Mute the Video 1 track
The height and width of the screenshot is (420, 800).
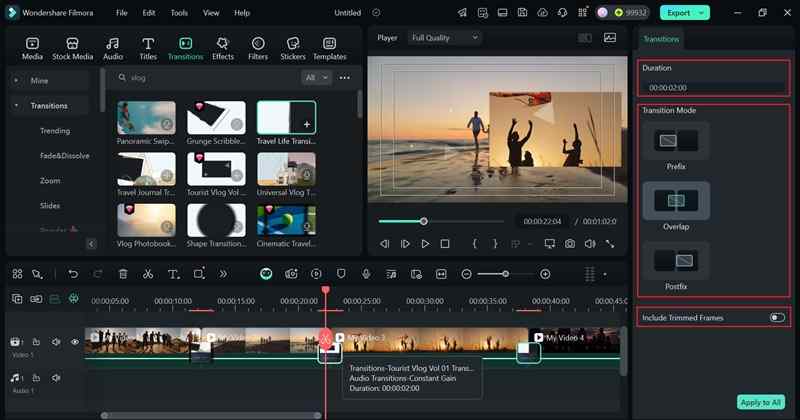(x=56, y=342)
